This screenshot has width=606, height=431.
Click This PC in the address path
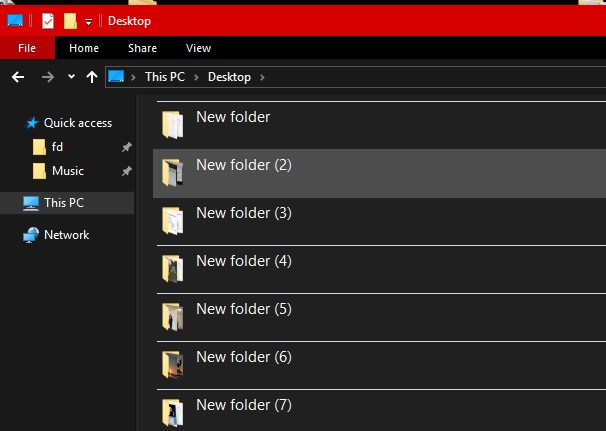pyautogui.click(x=165, y=77)
